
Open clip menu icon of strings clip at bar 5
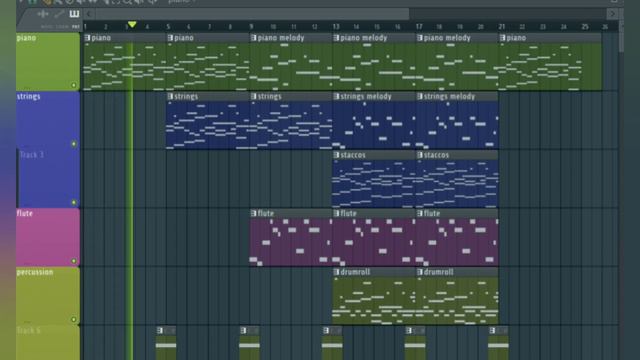(x=170, y=97)
